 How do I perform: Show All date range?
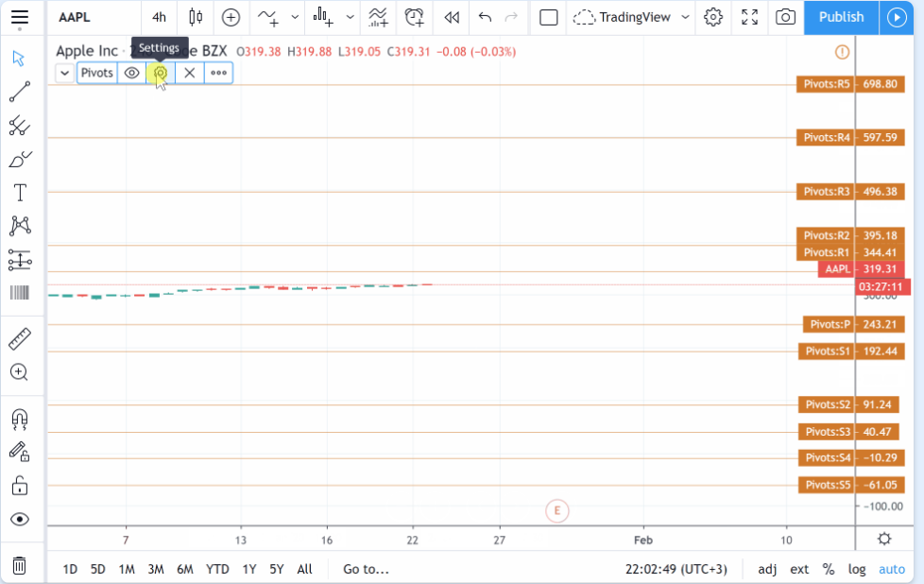[304, 569]
